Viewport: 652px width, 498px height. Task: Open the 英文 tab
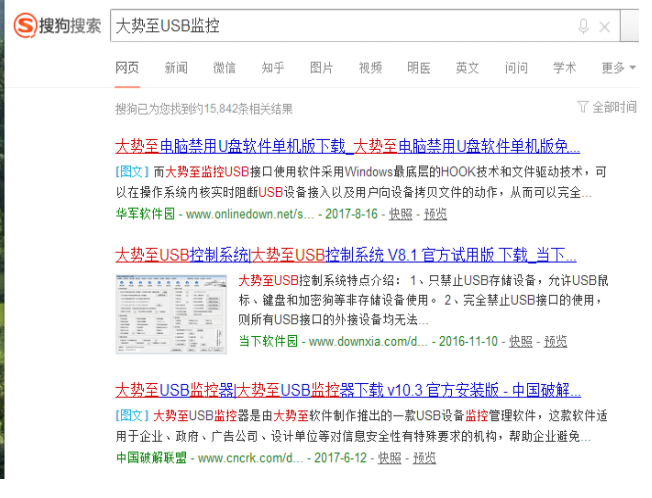click(467, 68)
